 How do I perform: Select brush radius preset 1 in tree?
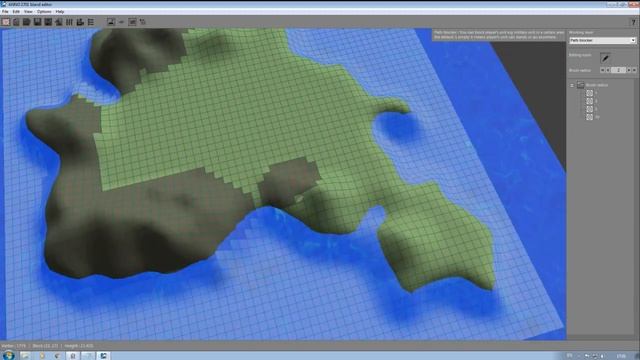click(x=591, y=93)
